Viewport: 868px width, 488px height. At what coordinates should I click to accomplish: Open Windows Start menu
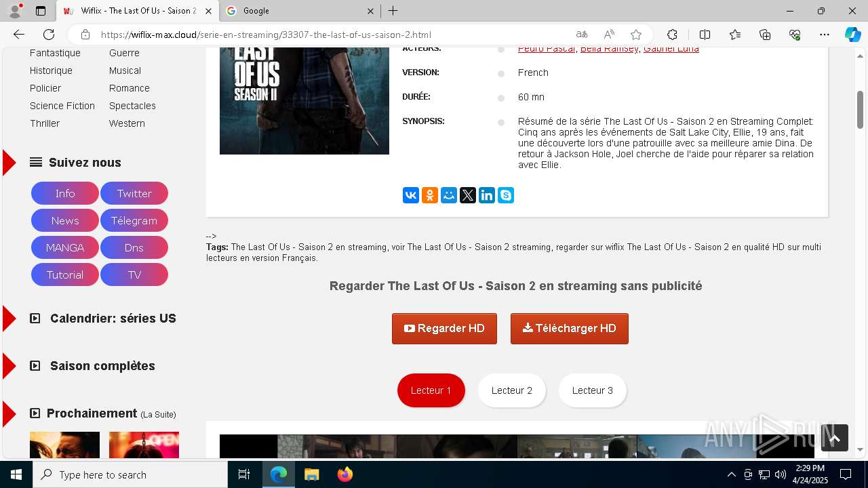[16, 474]
